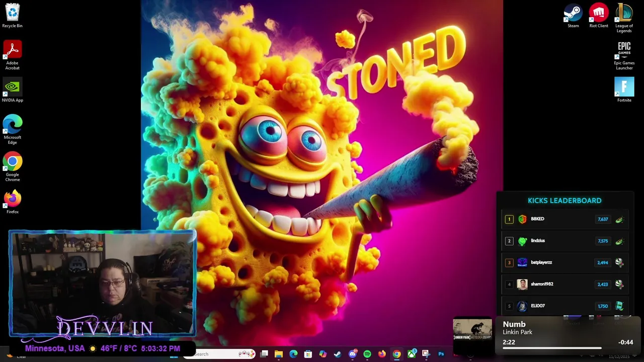The height and width of the screenshot is (362, 644).
Task: Click the B8KED leaderboard entry
Action: click(565, 219)
